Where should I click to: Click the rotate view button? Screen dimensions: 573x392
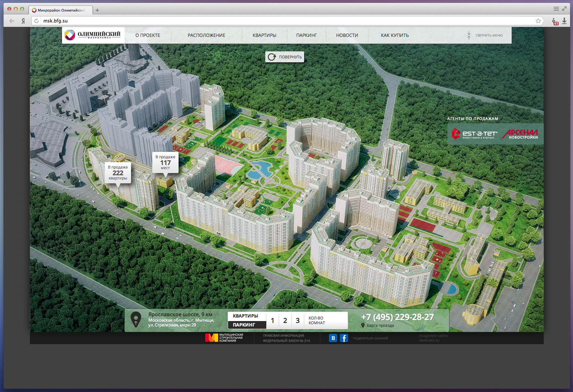point(285,57)
